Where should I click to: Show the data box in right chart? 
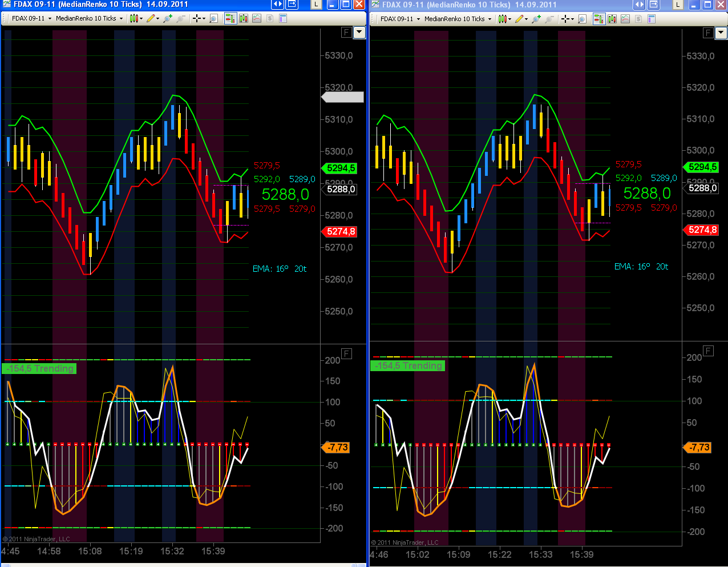click(582, 19)
